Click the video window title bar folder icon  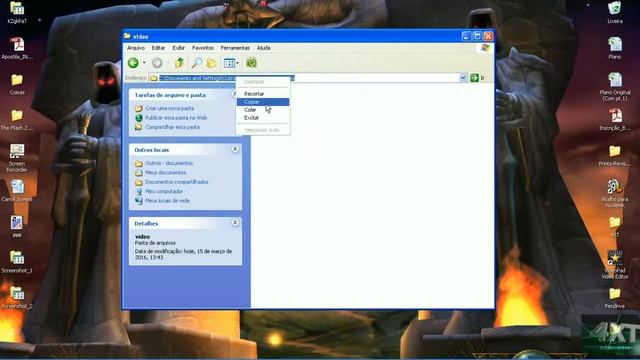click(127, 36)
